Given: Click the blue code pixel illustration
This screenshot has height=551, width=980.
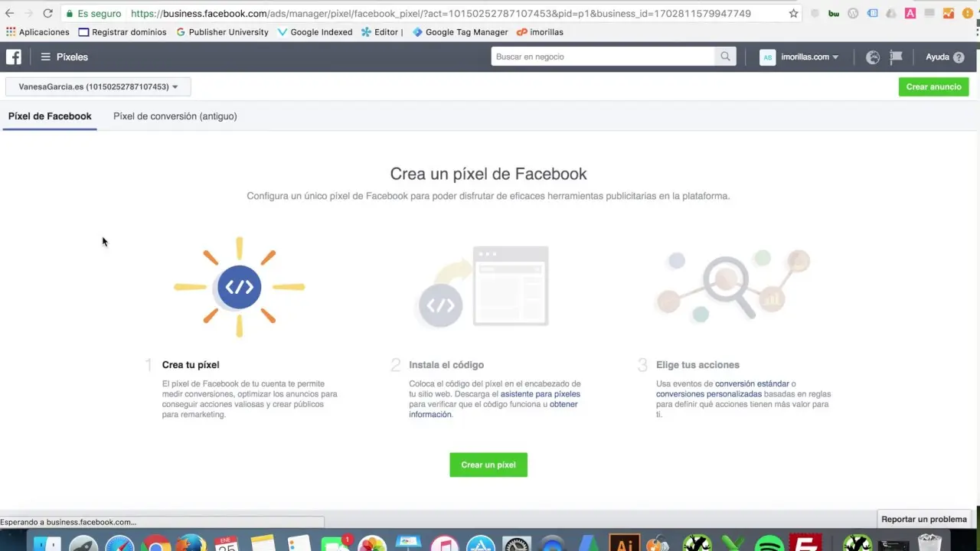Looking at the screenshot, I should pyautogui.click(x=239, y=287).
